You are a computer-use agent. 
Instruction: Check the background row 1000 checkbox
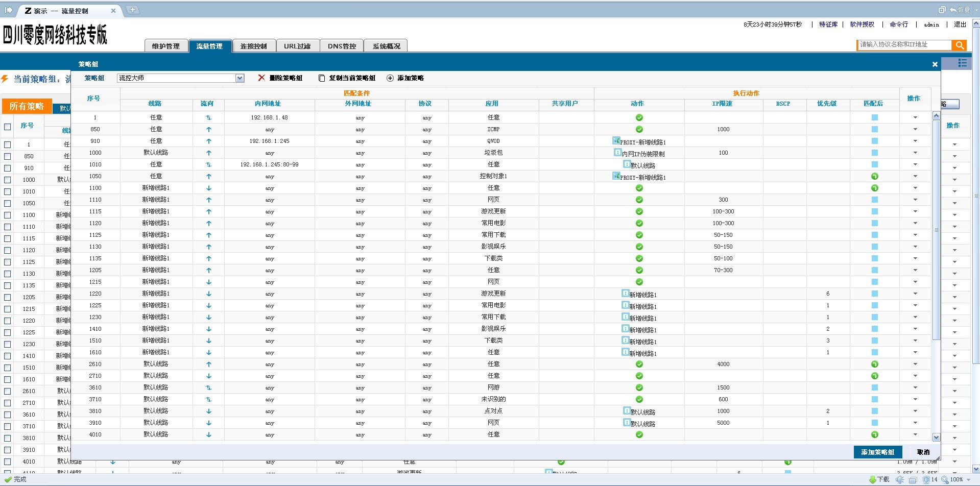click(7, 180)
